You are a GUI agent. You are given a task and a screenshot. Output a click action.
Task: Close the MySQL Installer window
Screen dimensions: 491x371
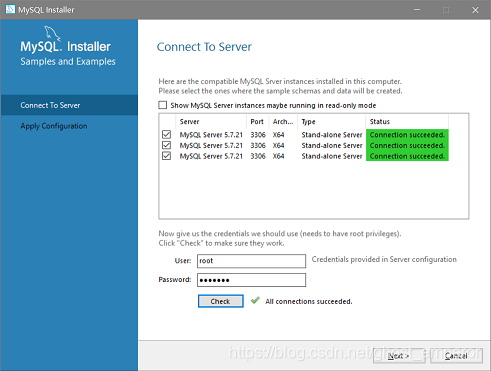(x=475, y=10)
